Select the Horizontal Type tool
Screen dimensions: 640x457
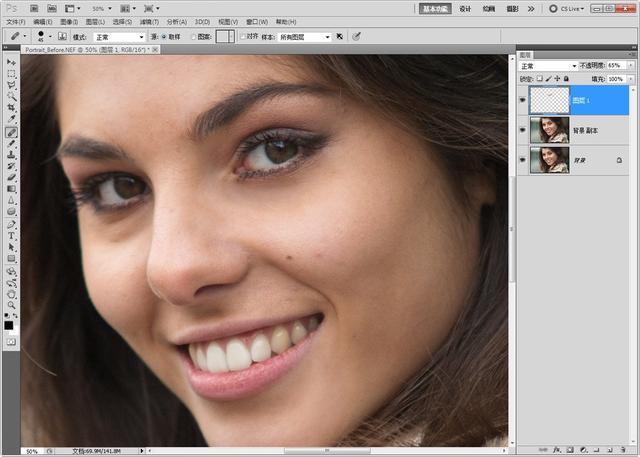click(x=11, y=236)
